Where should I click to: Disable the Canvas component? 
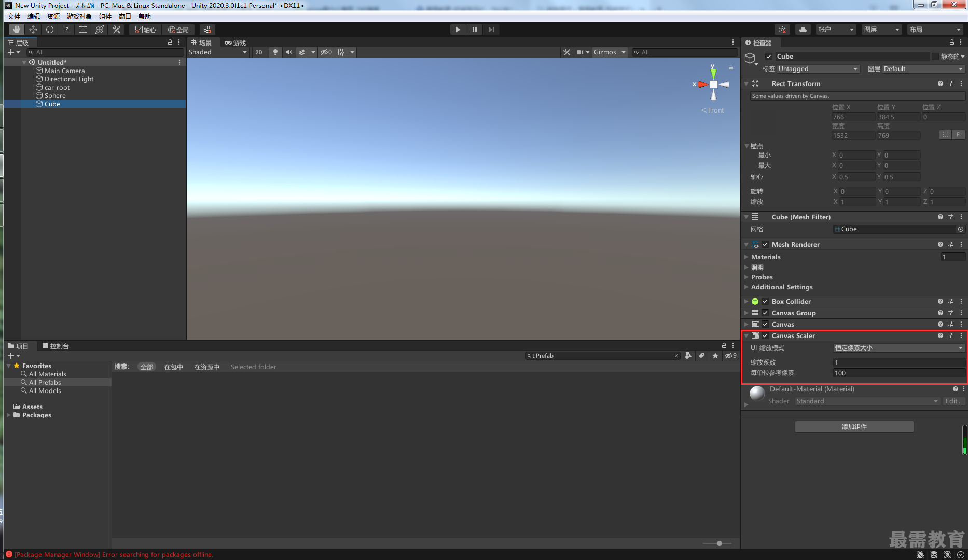765,324
